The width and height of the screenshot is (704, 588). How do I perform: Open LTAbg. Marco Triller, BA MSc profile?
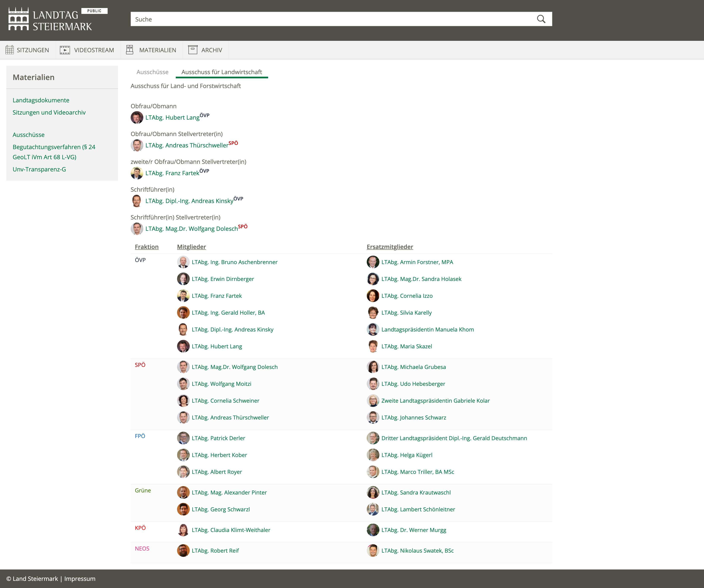pos(418,472)
